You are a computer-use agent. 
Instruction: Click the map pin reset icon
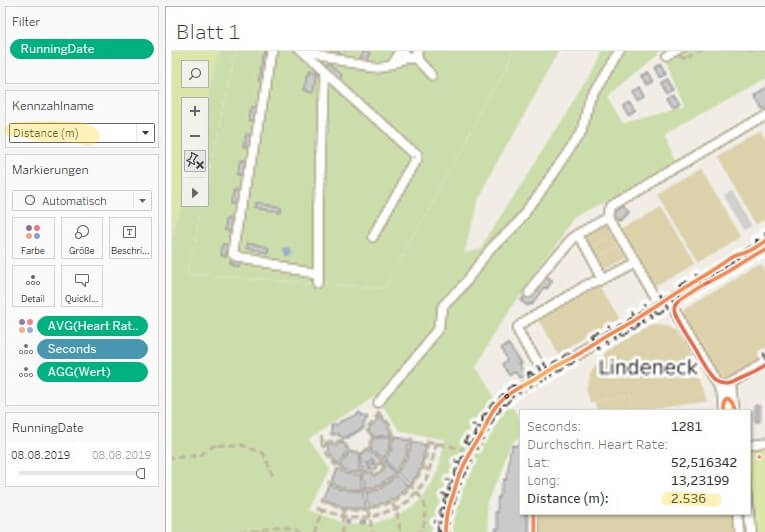[x=195, y=161]
